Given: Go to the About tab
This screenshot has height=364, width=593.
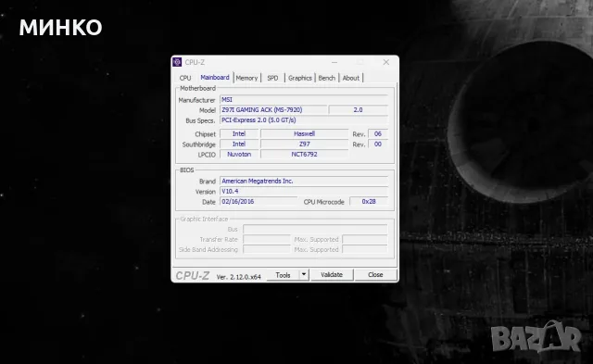Looking at the screenshot, I should pos(351,78).
